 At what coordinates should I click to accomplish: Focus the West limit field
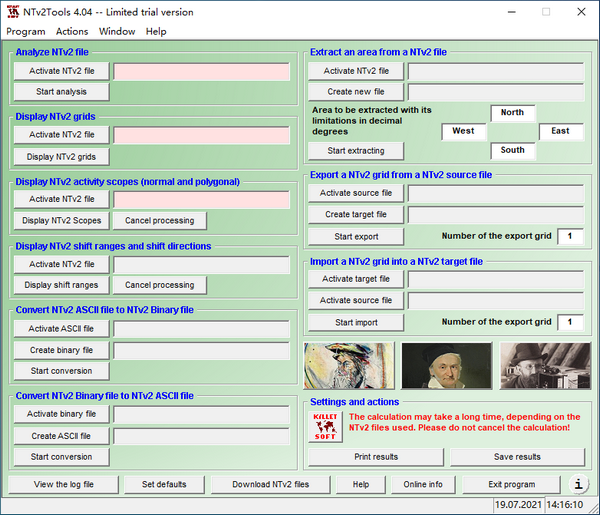pyautogui.click(x=464, y=131)
